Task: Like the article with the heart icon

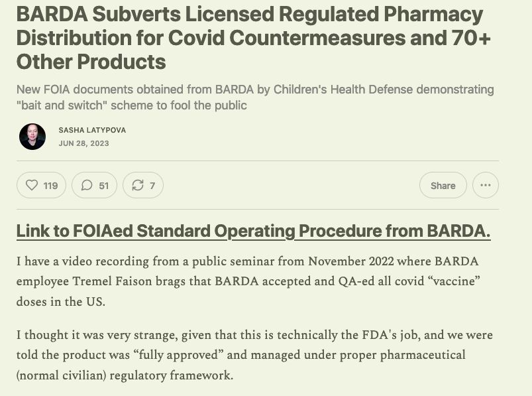Action: pos(32,186)
